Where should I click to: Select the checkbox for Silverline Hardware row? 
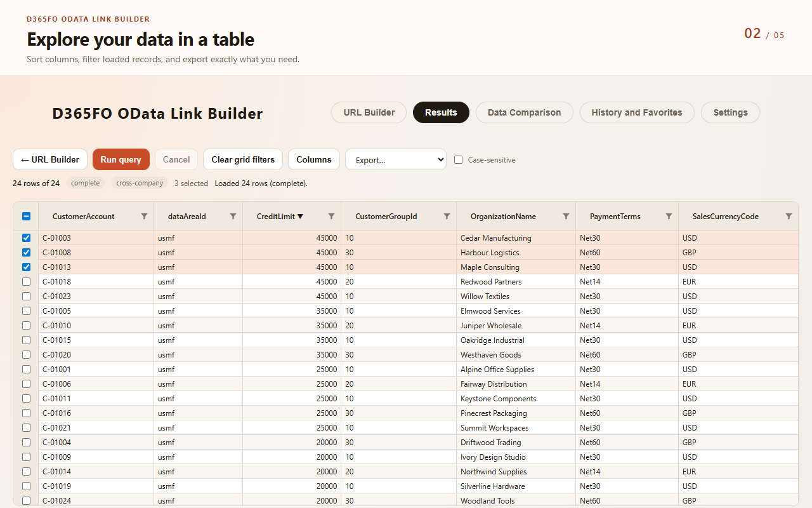pyautogui.click(x=26, y=486)
